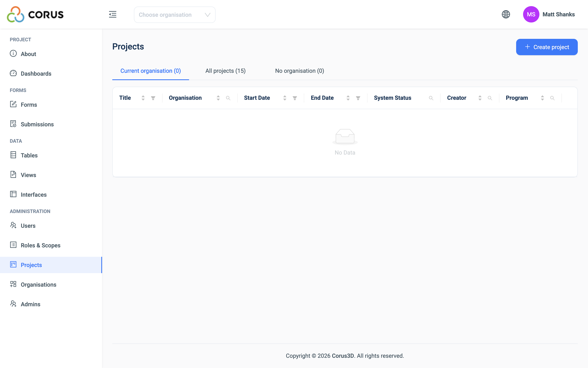Open Submissions in the sidebar
The image size is (588, 368).
pyautogui.click(x=51, y=124)
